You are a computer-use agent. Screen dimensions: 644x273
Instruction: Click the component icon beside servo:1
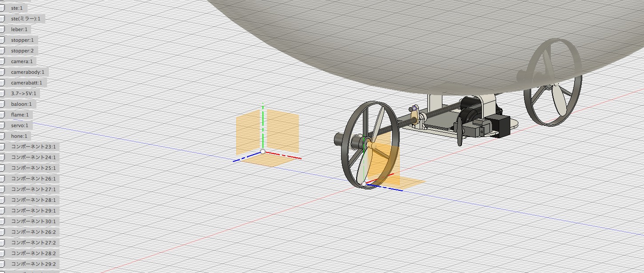(2, 125)
